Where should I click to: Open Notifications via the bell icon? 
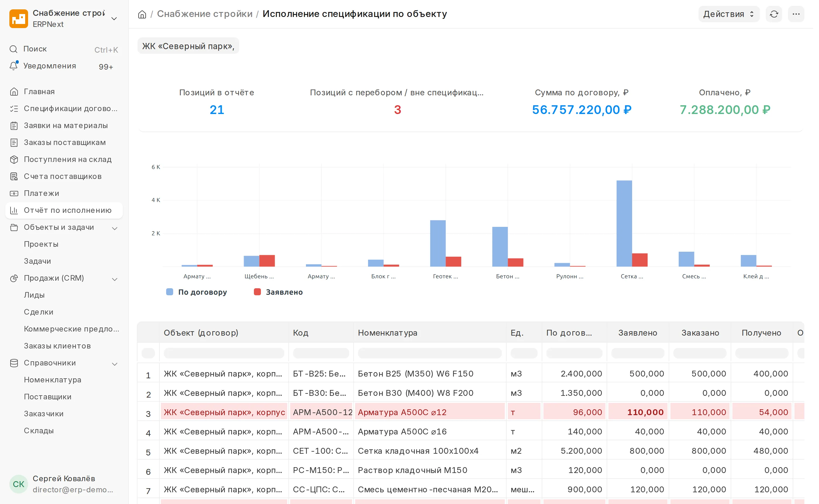pos(14,66)
